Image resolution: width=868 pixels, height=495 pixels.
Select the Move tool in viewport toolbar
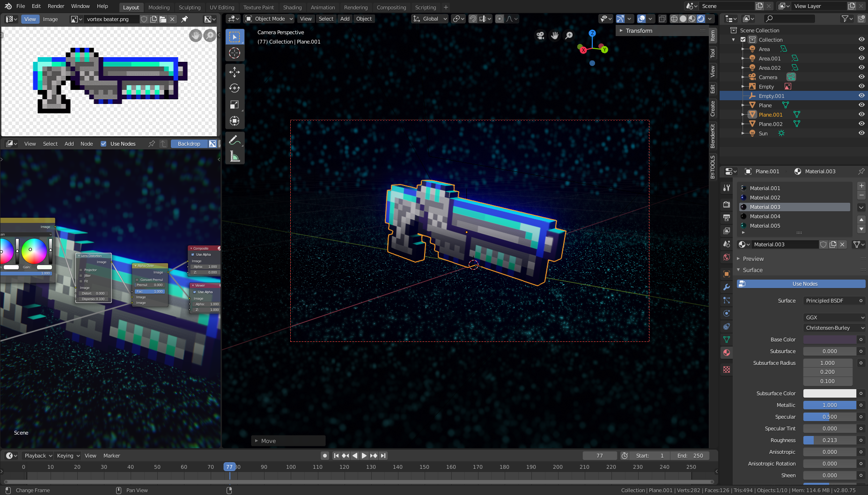coord(235,72)
